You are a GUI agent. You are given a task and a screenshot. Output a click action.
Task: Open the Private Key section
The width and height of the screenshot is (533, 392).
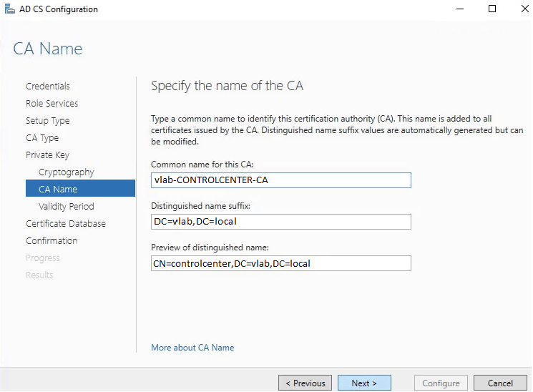point(47,155)
